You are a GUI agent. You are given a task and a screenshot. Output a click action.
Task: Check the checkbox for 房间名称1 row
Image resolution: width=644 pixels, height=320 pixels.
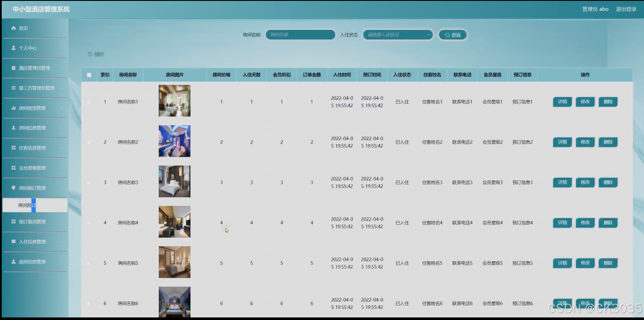click(89, 102)
